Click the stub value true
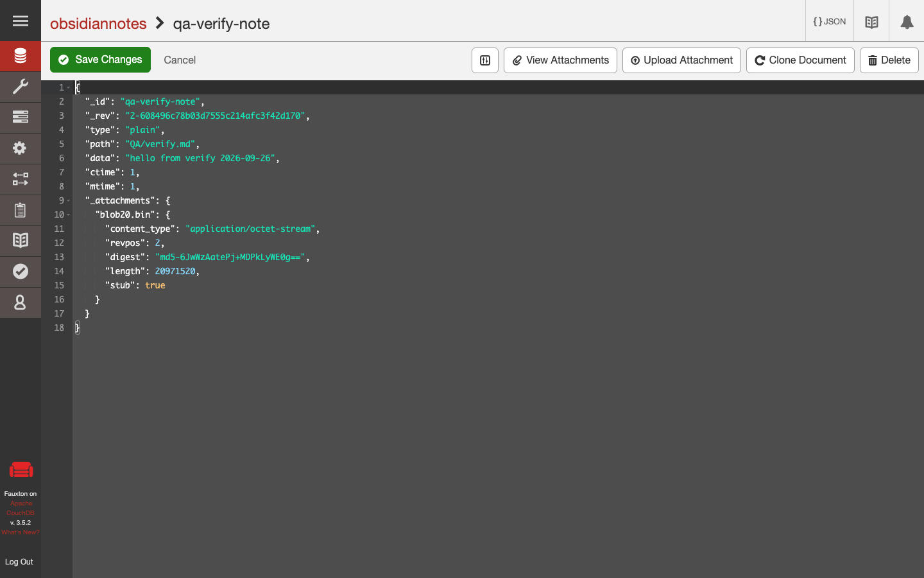924x578 pixels. coord(155,285)
